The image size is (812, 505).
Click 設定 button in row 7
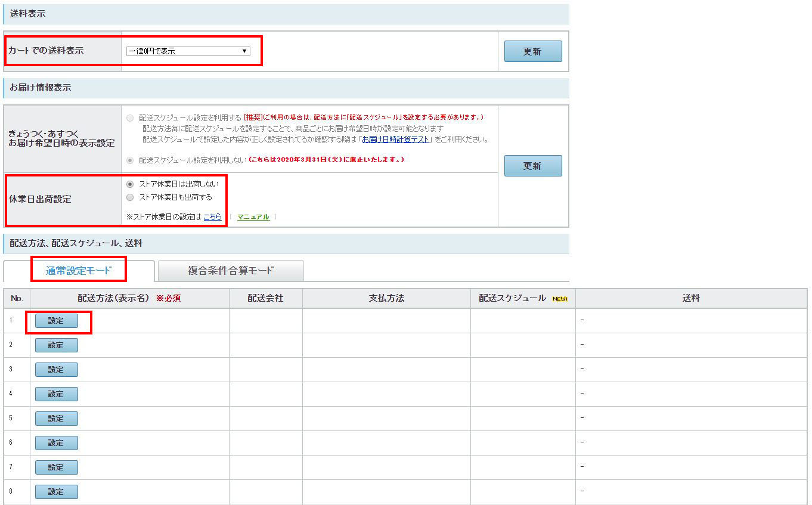56,467
